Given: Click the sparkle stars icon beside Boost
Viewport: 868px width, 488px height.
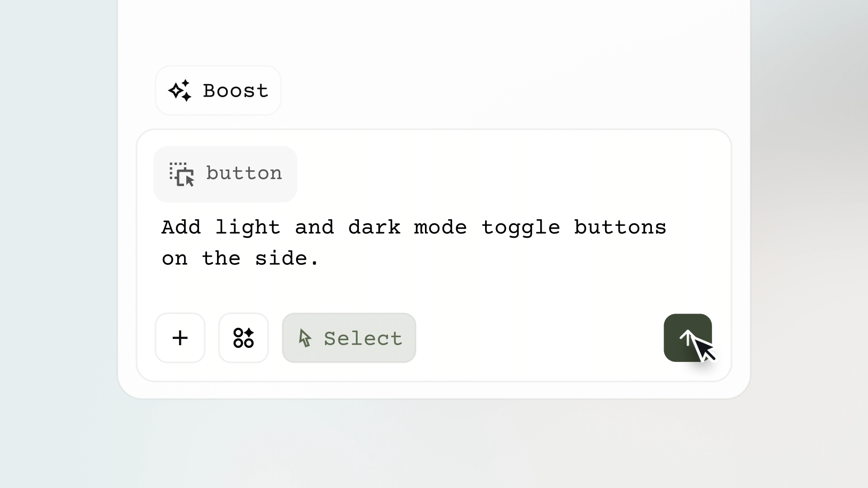Looking at the screenshot, I should (x=180, y=90).
